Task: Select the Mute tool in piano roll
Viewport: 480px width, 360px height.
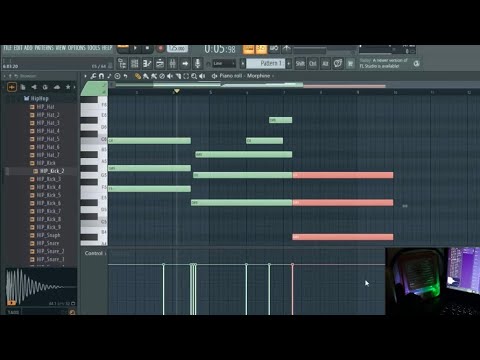Action: coord(170,76)
